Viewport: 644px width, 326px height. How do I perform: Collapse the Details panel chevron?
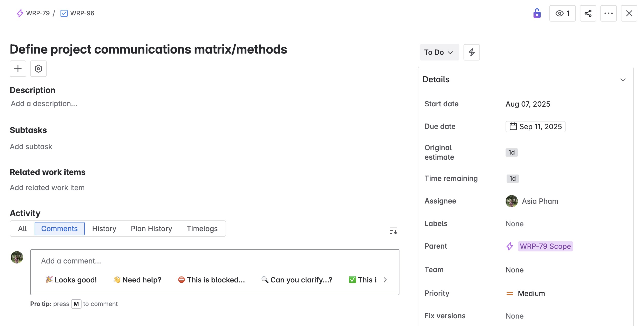tap(623, 80)
